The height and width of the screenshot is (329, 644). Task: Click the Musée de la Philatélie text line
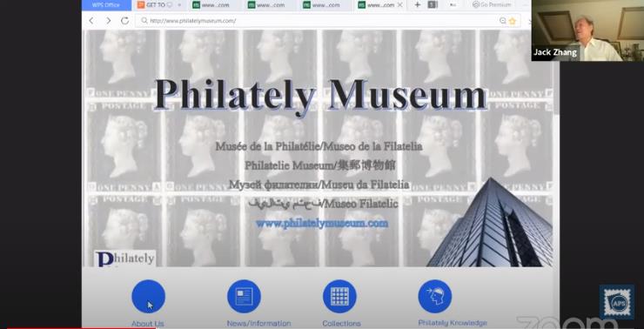(x=319, y=146)
